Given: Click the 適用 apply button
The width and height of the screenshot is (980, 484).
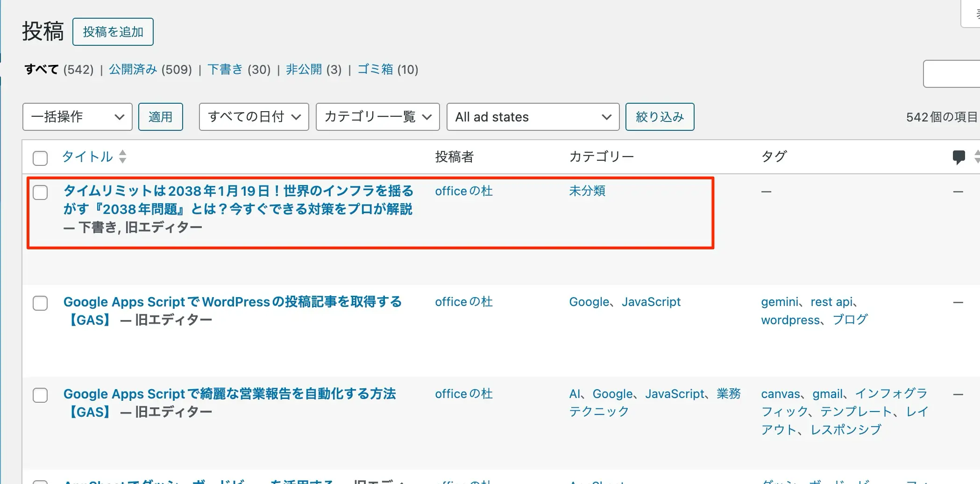Looking at the screenshot, I should pos(161,117).
